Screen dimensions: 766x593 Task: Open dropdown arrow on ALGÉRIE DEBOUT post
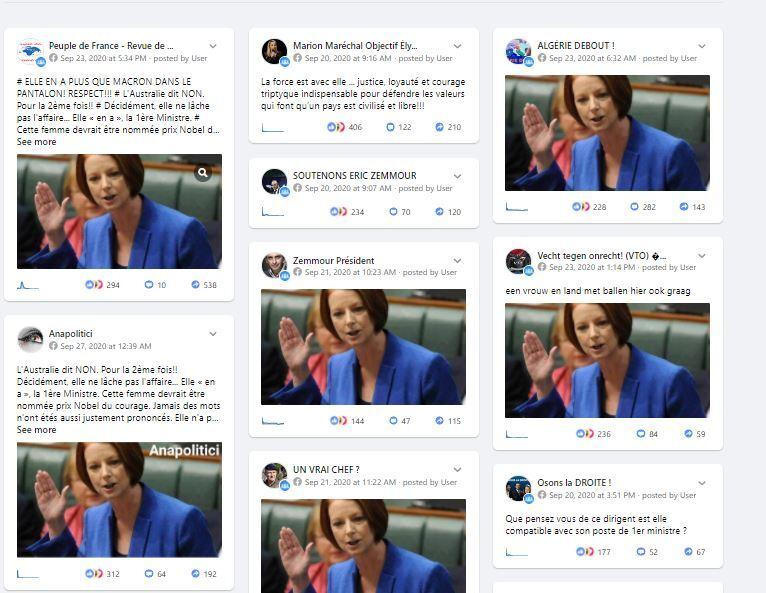[x=702, y=46]
